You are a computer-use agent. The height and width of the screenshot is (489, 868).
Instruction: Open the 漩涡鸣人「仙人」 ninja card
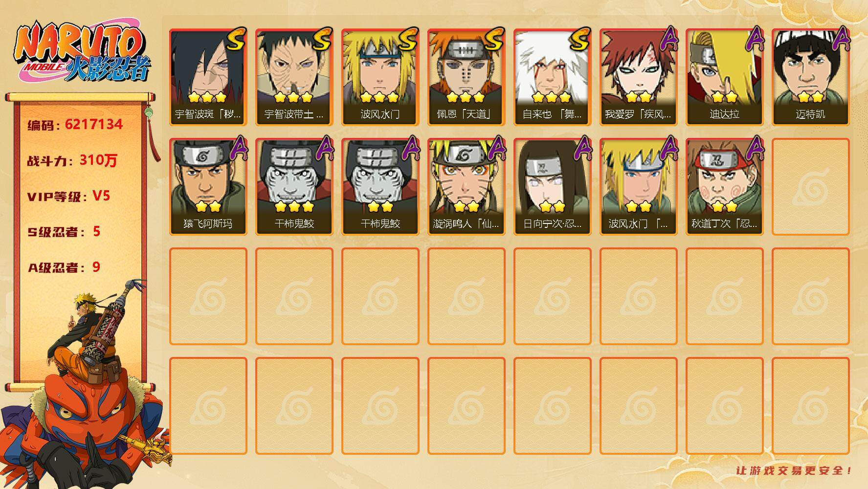[466, 187]
